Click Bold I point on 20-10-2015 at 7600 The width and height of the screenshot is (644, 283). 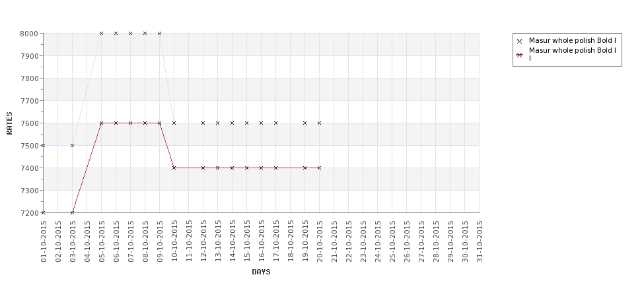[319, 123]
